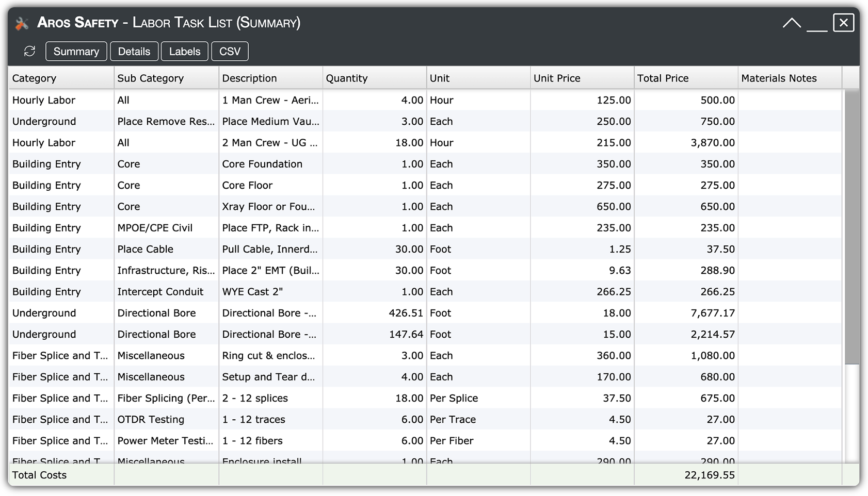The width and height of the screenshot is (868, 496).
Task: Collapse the window with the up chevron
Action: tap(792, 23)
